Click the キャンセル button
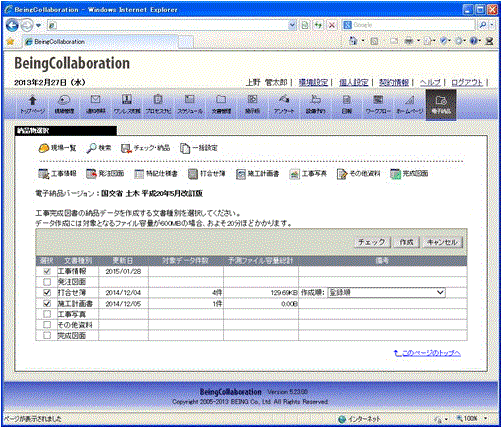The width and height of the screenshot is (502, 428). [x=443, y=242]
